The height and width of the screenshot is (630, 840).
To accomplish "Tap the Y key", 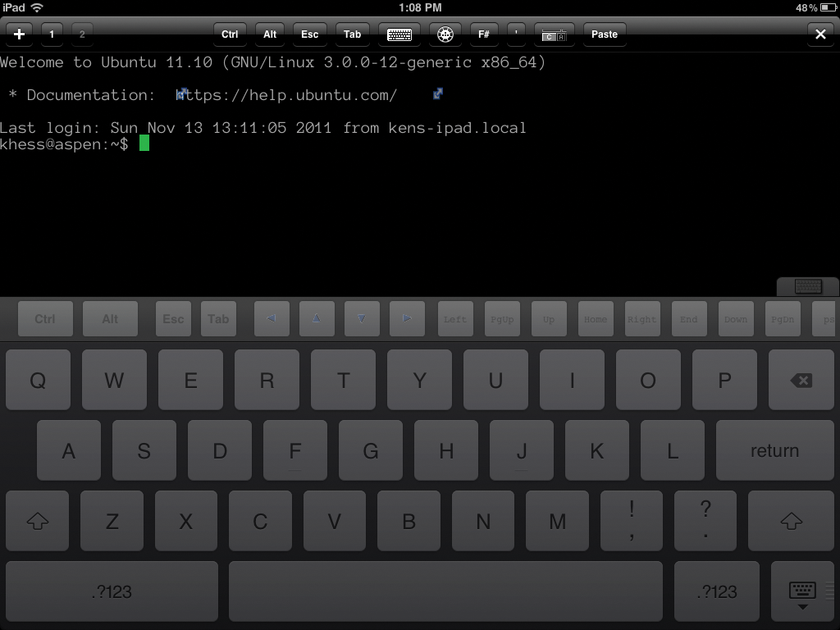I will 419,380.
